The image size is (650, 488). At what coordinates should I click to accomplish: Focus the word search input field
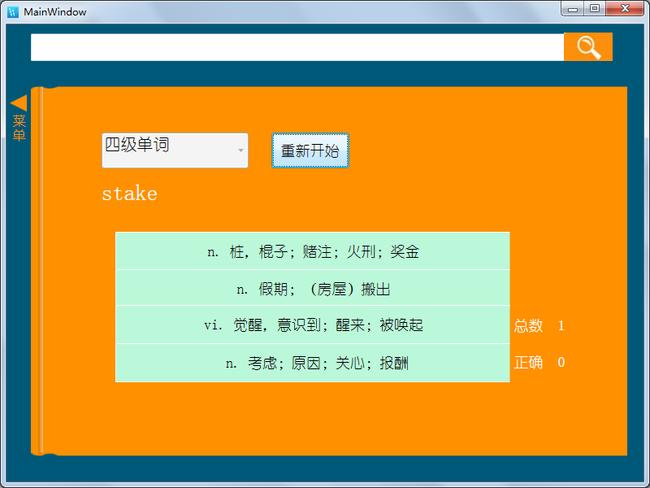[x=297, y=47]
